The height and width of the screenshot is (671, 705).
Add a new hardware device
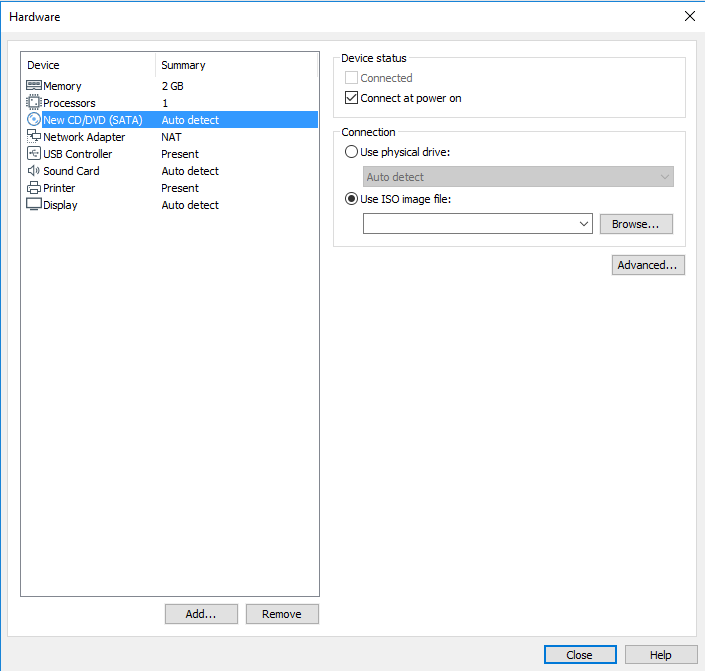tap(201, 614)
